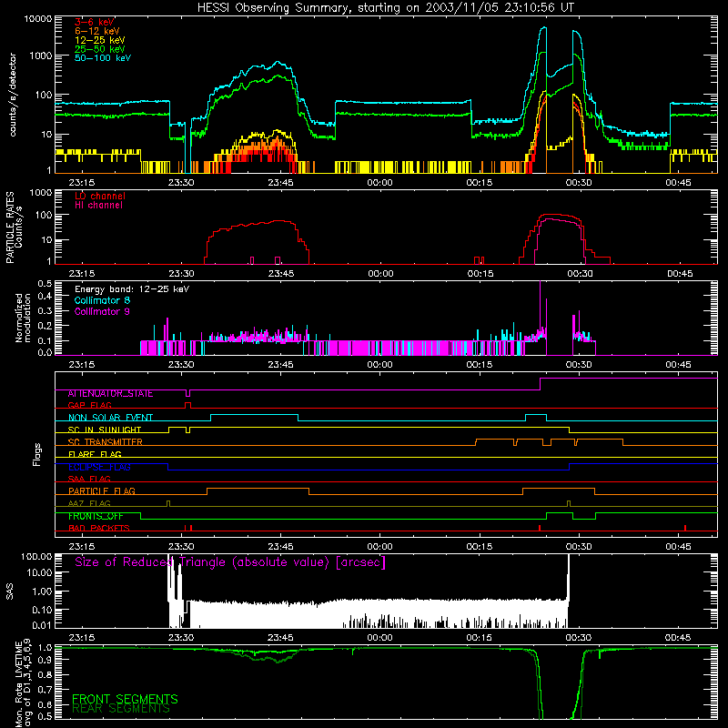This screenshot has height=728, width=728.
Task: Click the FLARE_FLAG label
Action: click(x=95, y=454)
